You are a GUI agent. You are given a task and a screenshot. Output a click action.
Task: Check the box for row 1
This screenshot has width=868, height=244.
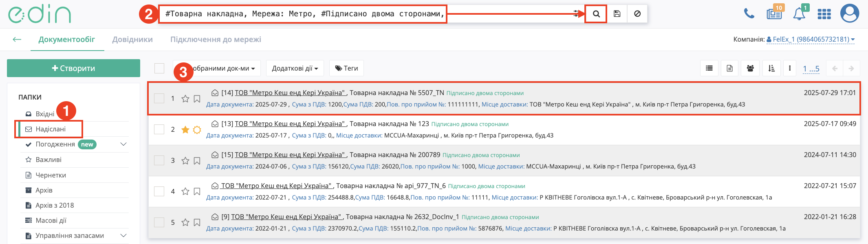[x=159, y=98]
